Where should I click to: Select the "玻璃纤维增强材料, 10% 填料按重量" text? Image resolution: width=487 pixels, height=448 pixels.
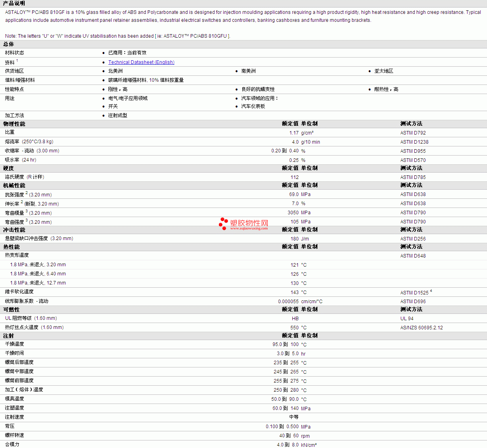coord(146,80)
